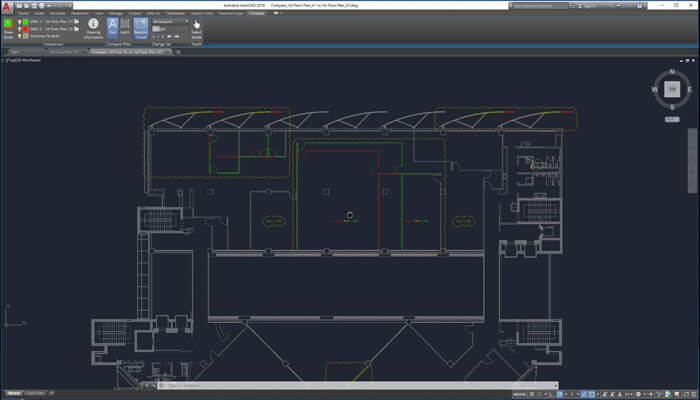Toggle the DWG 1 lightbulb visibility

tap(21, 20)
